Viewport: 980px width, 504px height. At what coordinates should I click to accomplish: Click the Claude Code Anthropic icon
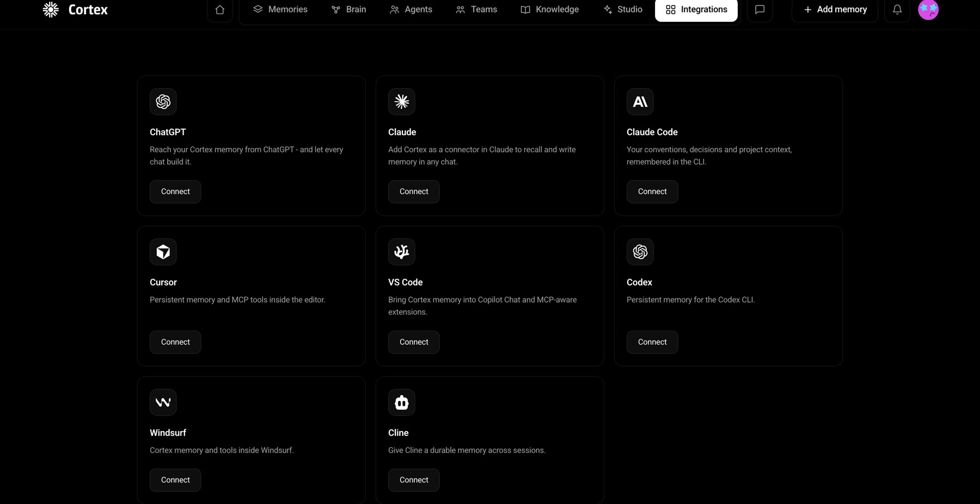(640, 102)
